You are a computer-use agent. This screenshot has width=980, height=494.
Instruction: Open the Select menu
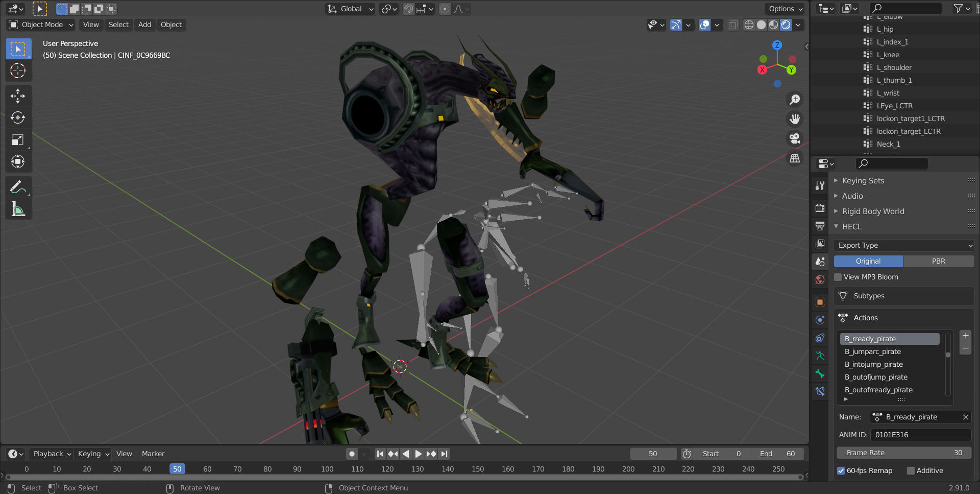[x=118, y=25]
